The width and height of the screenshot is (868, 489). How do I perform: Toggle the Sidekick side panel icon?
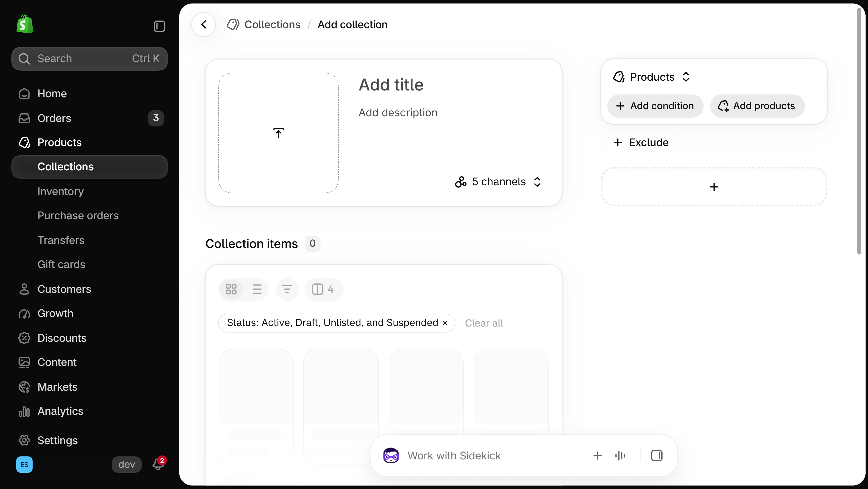coord(657,456)
